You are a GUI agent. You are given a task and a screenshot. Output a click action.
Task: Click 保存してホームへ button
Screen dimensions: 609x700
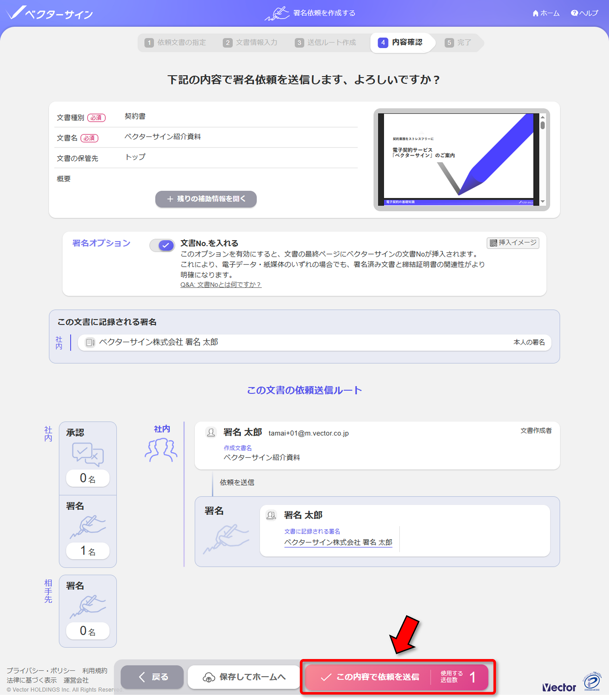pos(244,677)
